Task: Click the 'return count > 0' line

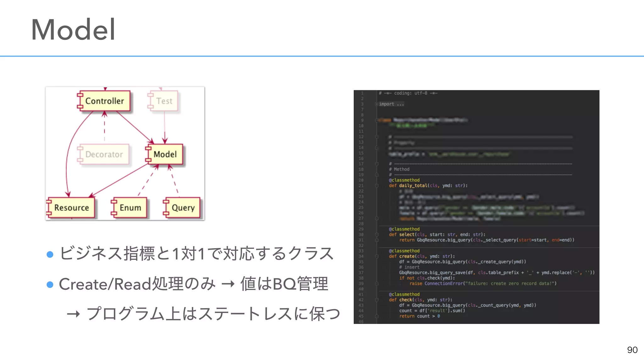Action: pyautogui.click(x=420, y=316)
